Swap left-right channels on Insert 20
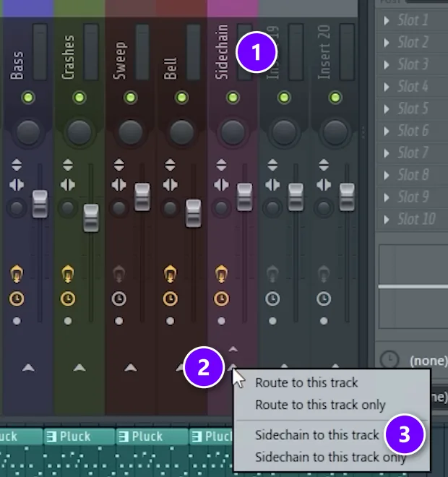 [x=324, y=184]
